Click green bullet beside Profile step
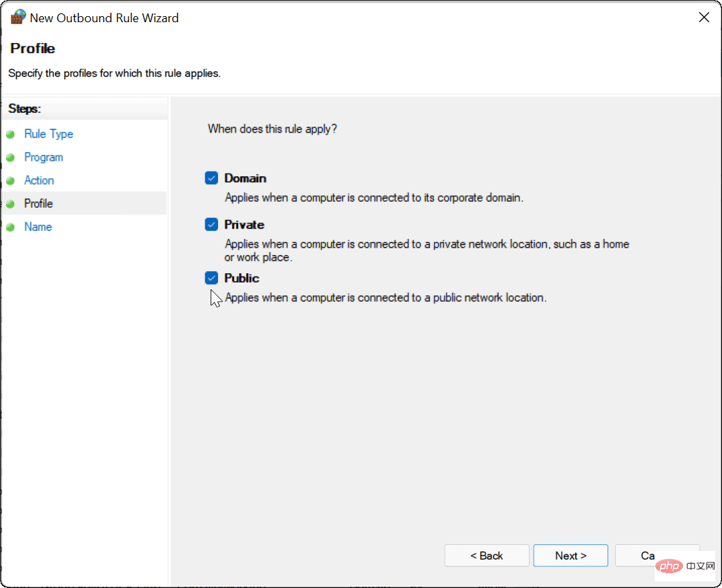Viewport: 722px width, 588px height. 11,204
